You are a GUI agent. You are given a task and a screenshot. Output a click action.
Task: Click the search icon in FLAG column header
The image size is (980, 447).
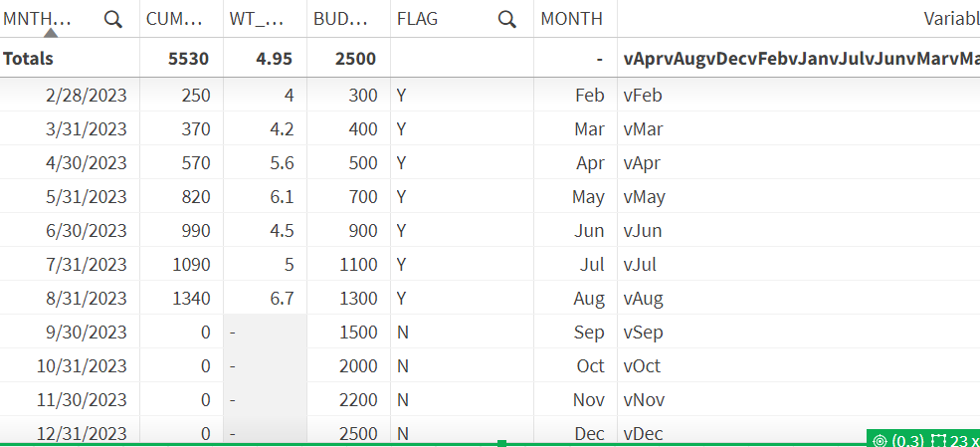coord(507,19)
